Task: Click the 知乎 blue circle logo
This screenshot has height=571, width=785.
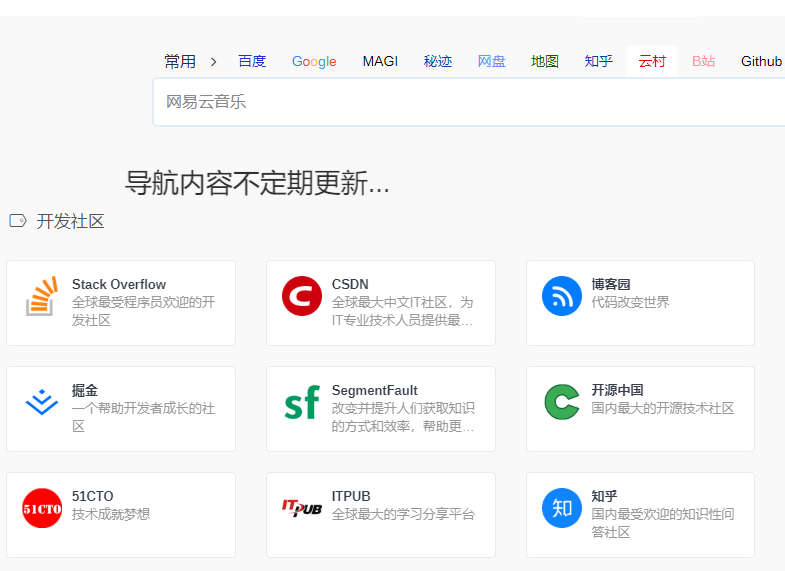Action: coord(562,508)
